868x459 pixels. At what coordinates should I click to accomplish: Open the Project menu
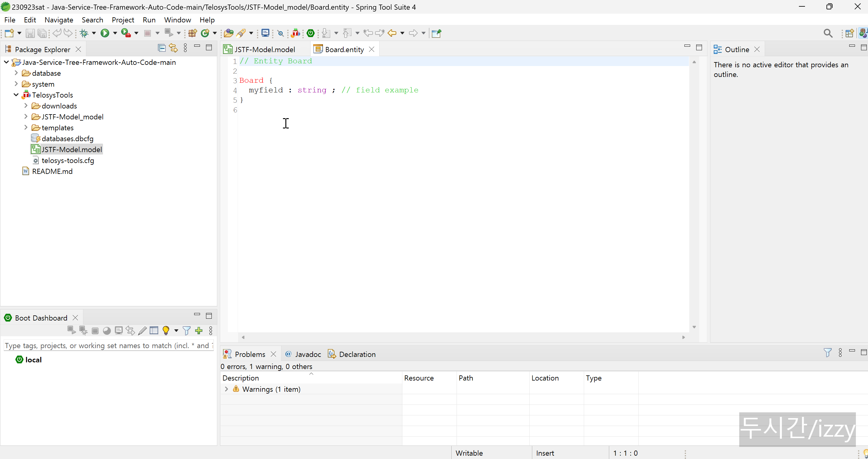click(x=123, y=20)
